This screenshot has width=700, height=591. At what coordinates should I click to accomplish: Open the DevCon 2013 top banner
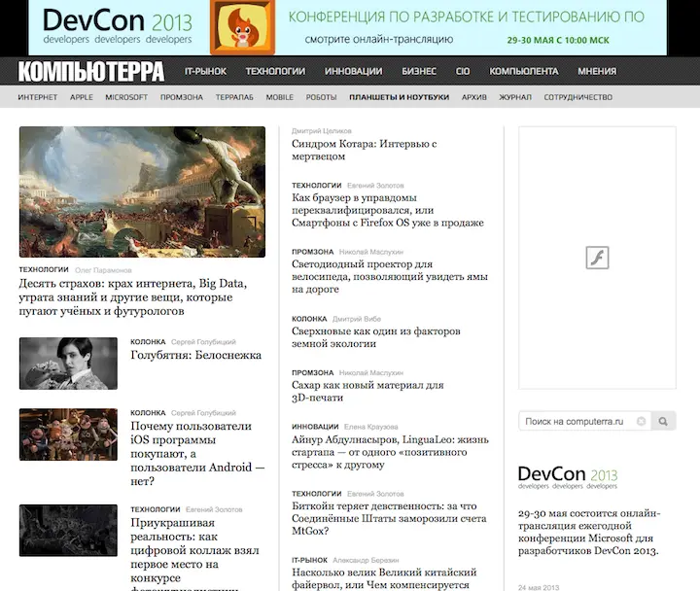click(x=348, y=27)
